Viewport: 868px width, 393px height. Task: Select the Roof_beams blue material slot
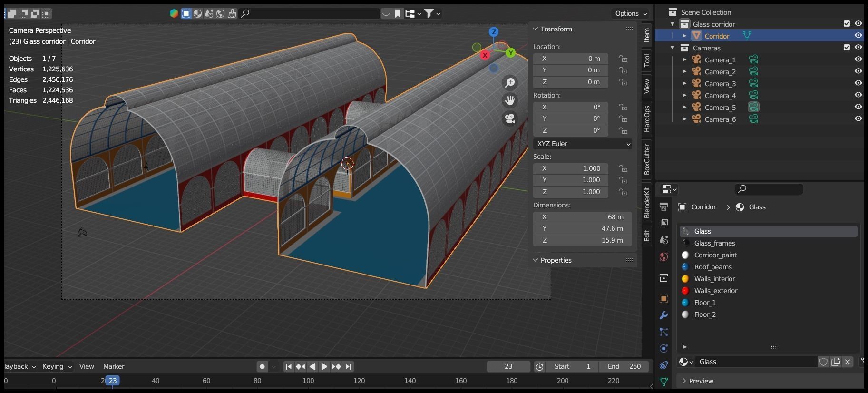point(768,267)
